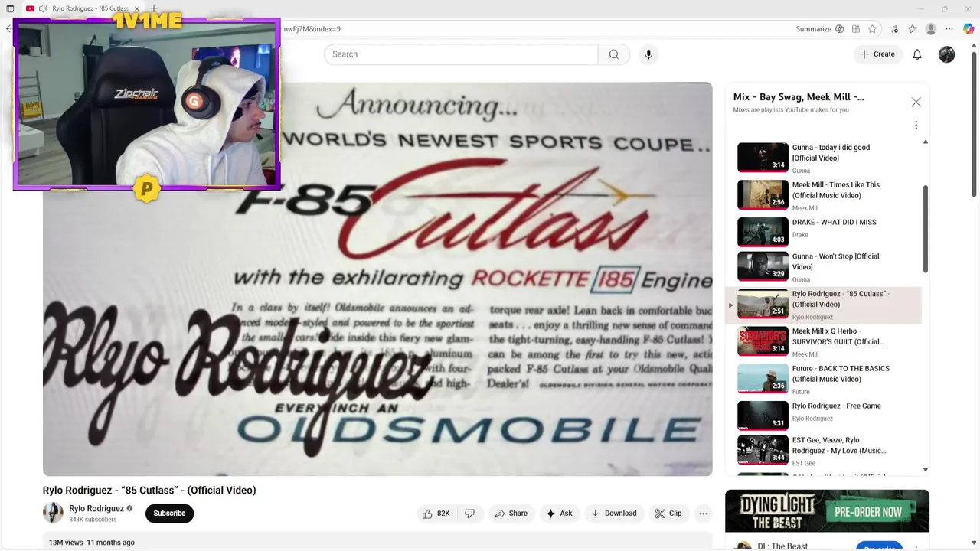Image resolution: width=980 pixels, height=551 pixels.
Task: Mute tab using speaker icon
Action: (x=43, y=8)
